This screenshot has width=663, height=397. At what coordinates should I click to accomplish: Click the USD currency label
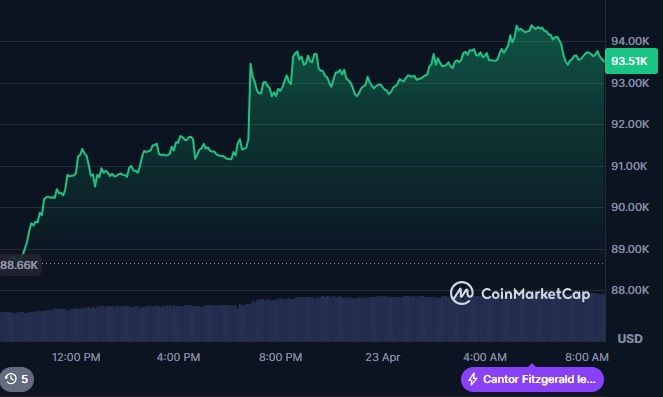tap(630, 339)
